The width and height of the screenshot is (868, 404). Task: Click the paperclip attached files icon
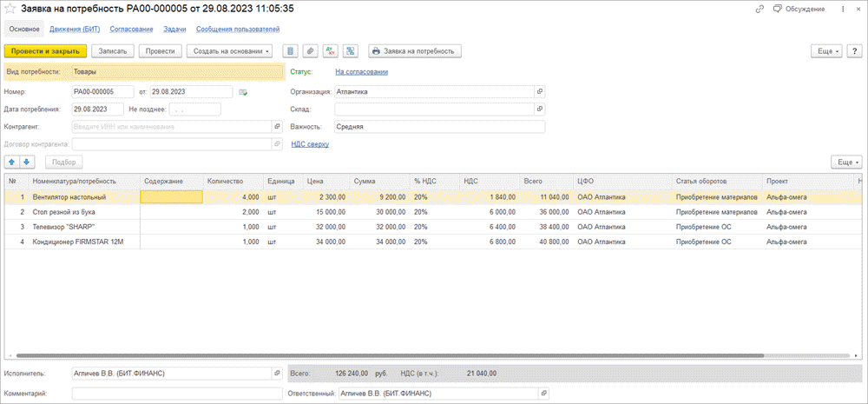(310, 51)
